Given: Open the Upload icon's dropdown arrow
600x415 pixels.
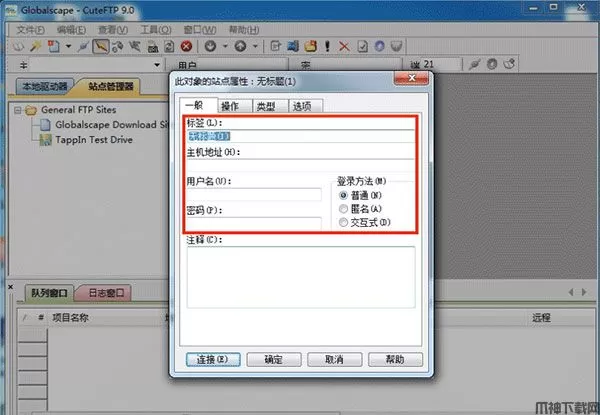Looking at the screenshot, I should (255, 47).
